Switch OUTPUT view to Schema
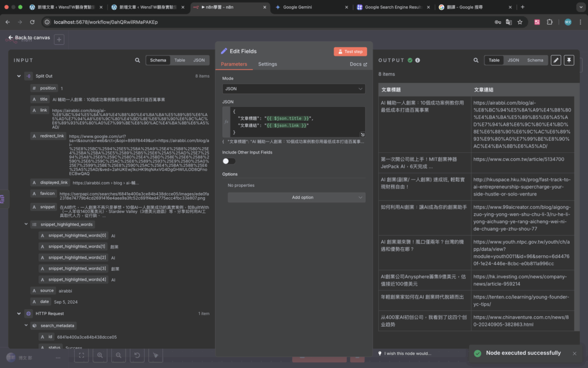The width and height of the screenshot is (588, 368). tap(535, 60)
